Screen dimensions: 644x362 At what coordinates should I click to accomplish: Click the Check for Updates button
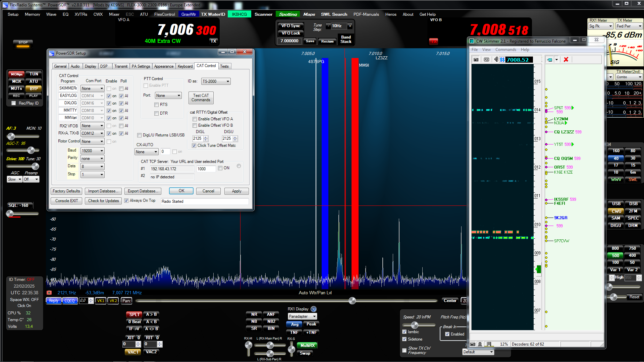click(103, 201)
